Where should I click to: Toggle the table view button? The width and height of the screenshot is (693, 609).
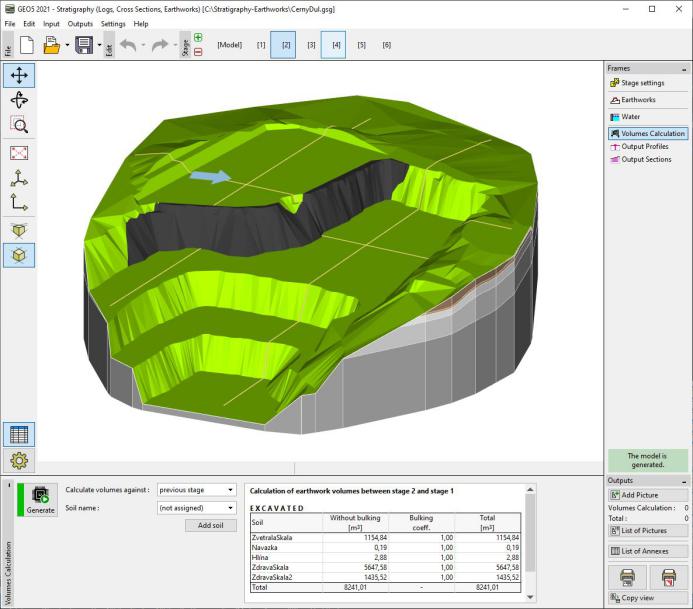point(19,434)
